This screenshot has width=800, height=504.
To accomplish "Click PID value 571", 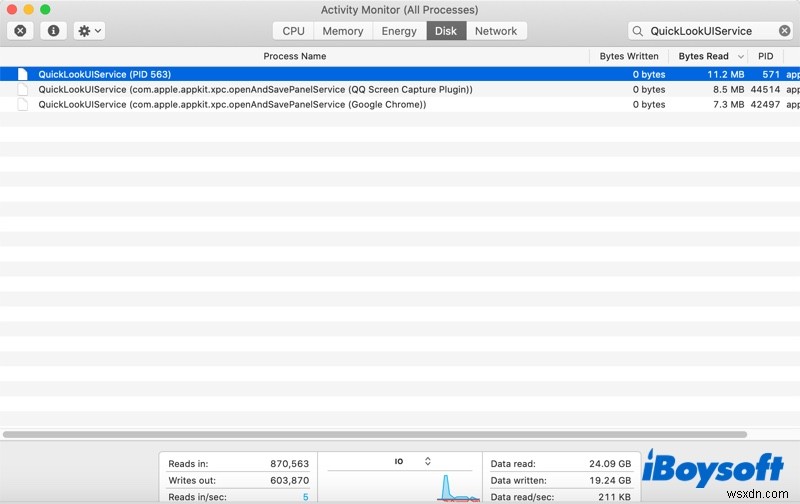I will [771, 74].
